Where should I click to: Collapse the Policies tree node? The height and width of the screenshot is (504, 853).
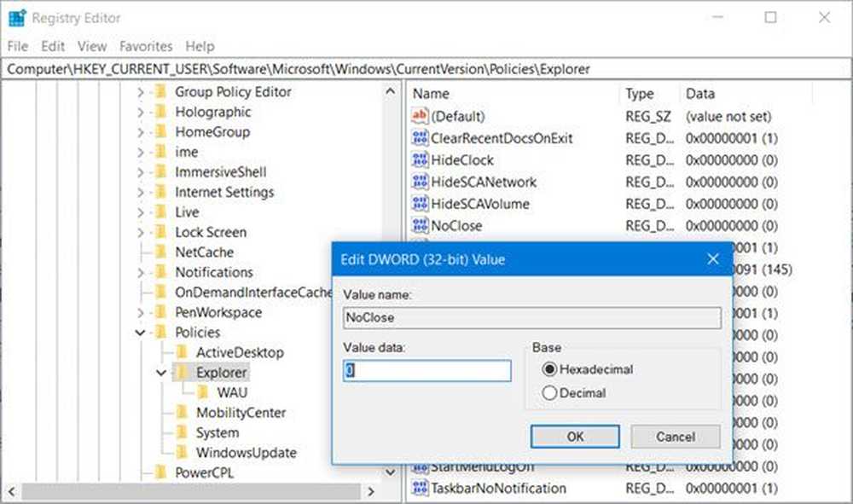[141, 333]
